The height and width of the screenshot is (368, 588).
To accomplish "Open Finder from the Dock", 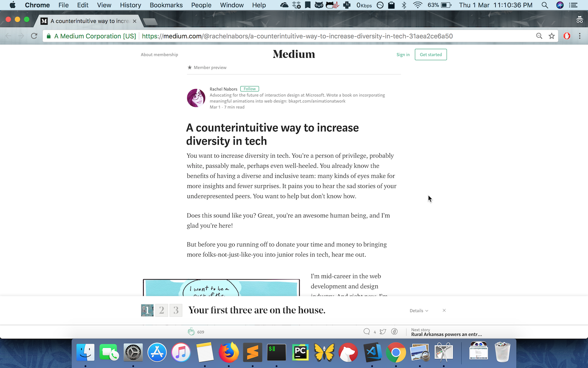I will click(x=85, y=353).
